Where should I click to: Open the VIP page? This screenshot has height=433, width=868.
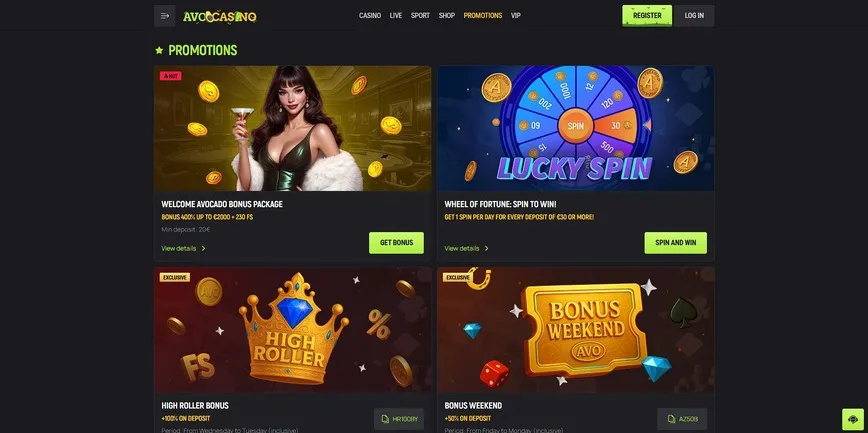515,16
